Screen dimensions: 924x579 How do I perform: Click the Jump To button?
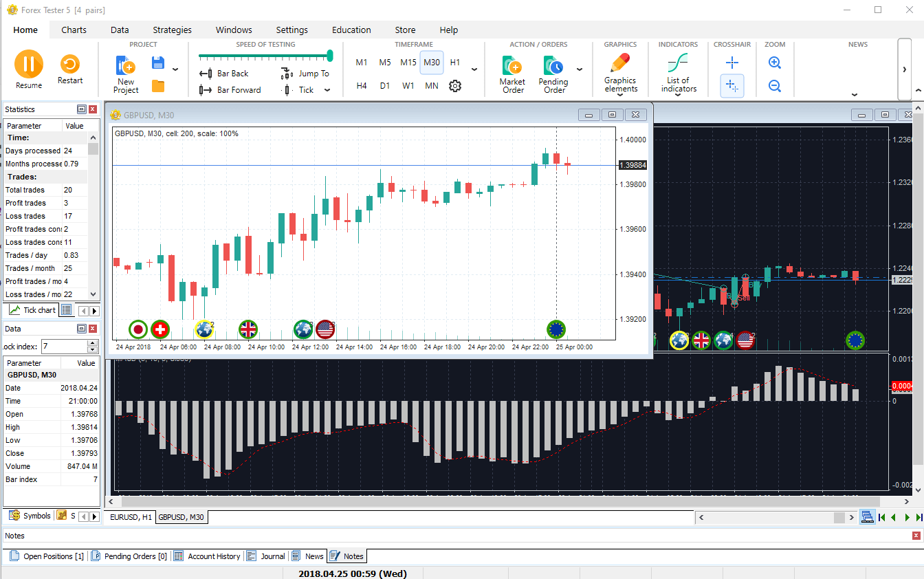tap(306, 74)
